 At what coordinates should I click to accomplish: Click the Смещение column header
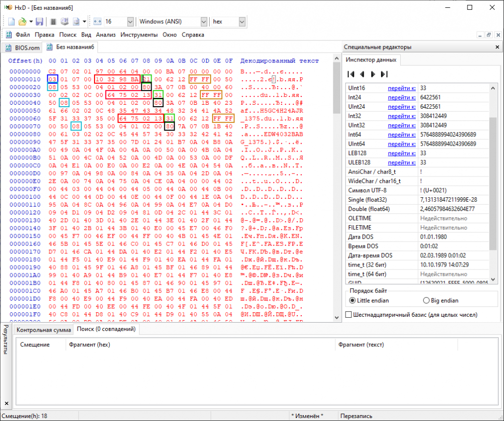point(40,345)
